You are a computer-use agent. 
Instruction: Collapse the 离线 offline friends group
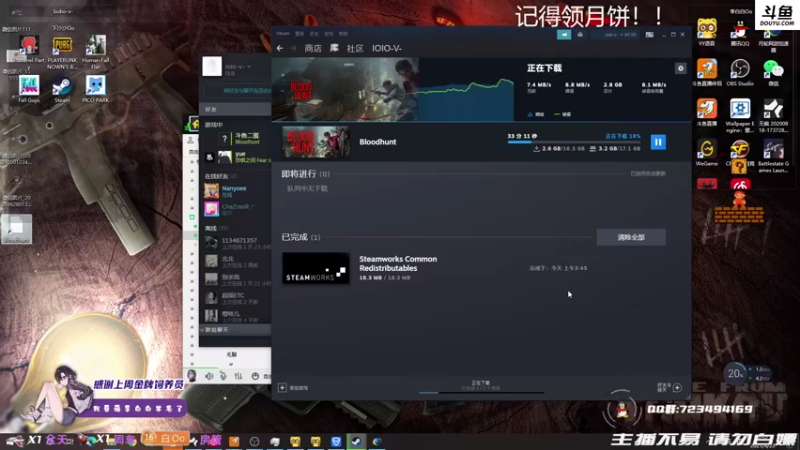pyautogui.click(x=216, y=228)
